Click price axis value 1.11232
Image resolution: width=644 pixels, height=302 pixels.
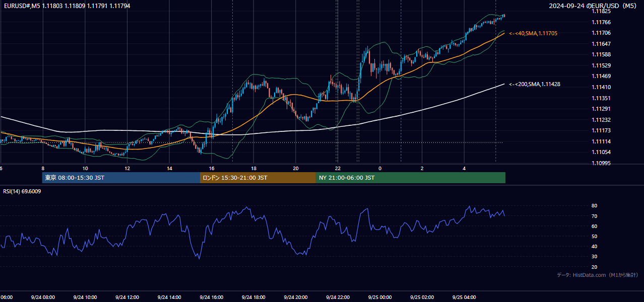pos(602,120)
